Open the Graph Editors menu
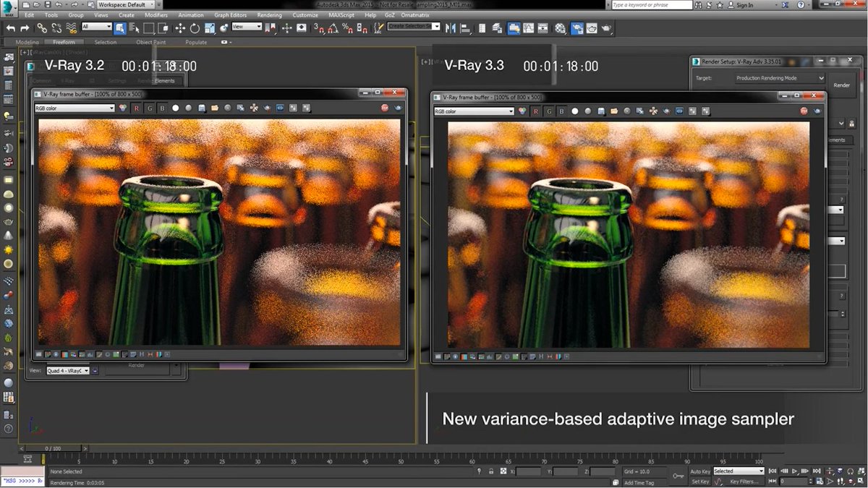 point(230,14)
